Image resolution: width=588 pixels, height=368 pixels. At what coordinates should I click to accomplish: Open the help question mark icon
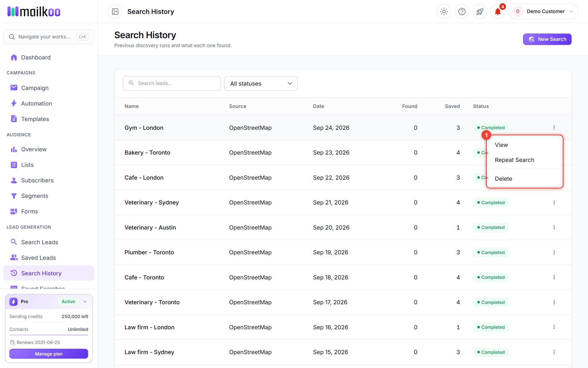click(x=462, y=11)
